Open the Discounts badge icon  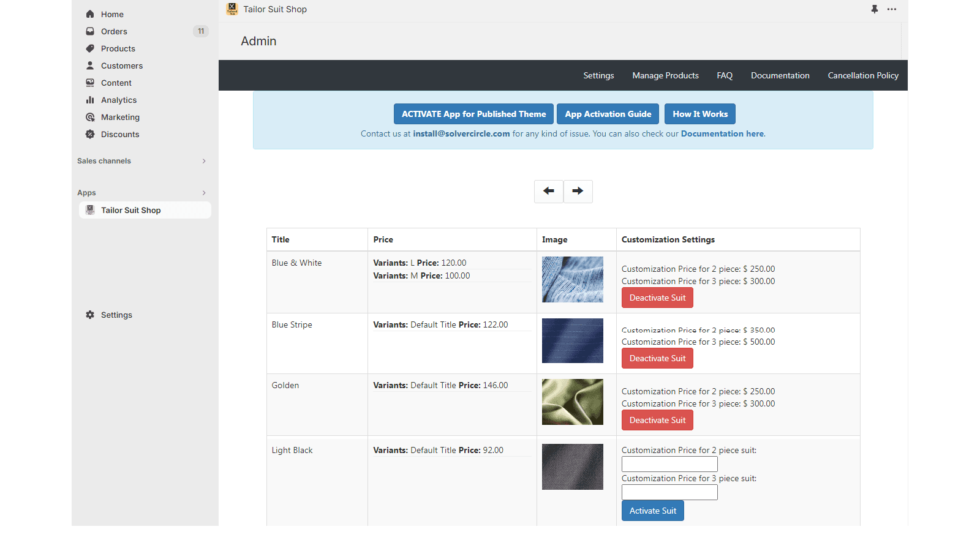click(x=90, y=134)
